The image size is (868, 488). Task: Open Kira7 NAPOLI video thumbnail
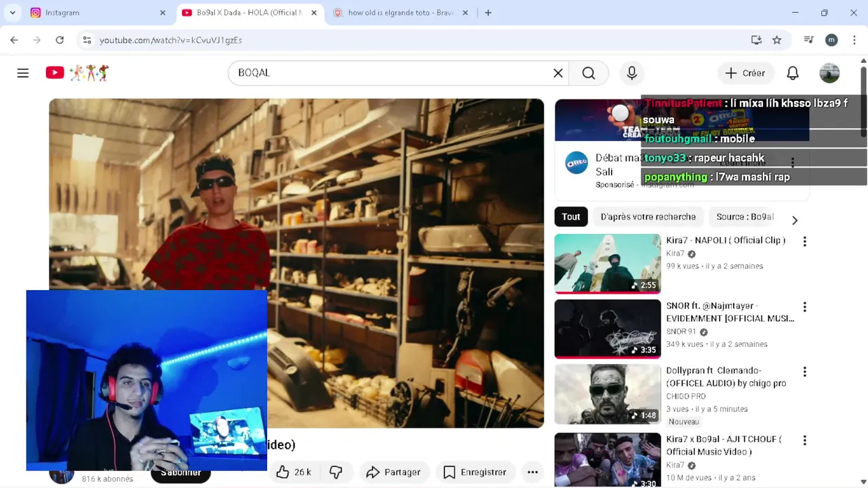pyautogui.click(x=608, y=264)
